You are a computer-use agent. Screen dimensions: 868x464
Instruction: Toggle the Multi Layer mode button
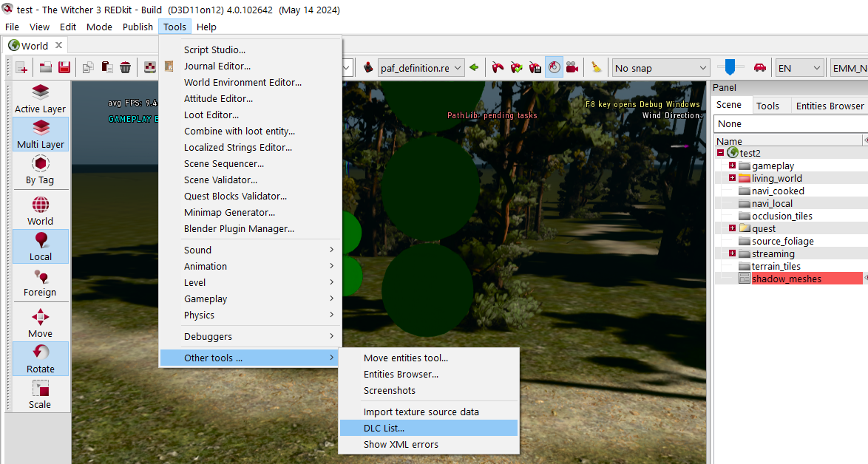[x=41, y=134]
